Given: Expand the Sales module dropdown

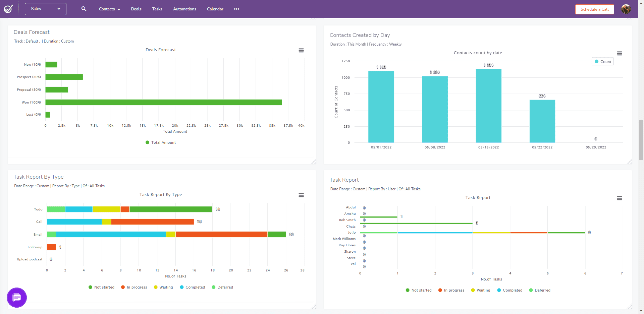Looking at the screenshot, I should click(46, 9).
